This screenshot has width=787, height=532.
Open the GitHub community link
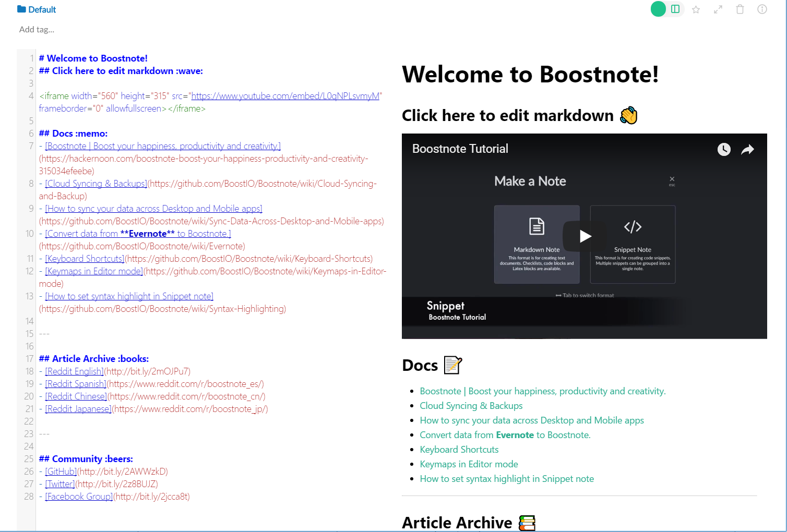(61, 471)
